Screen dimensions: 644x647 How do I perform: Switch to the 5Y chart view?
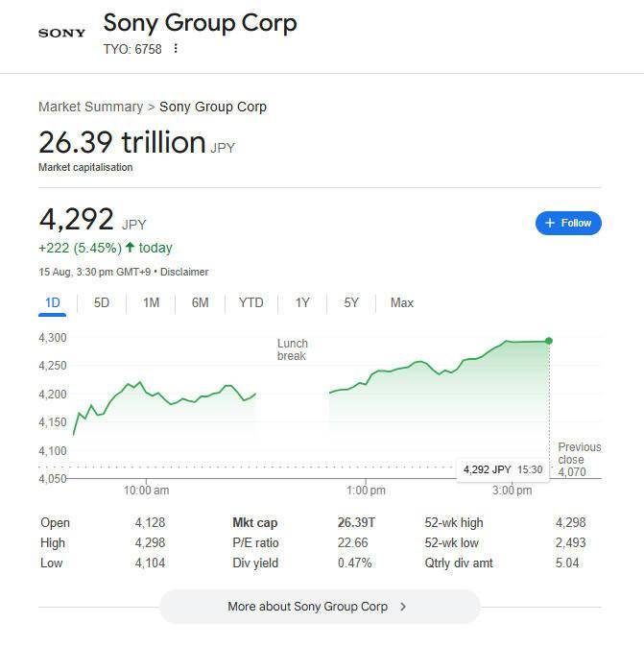click(351, 303)
